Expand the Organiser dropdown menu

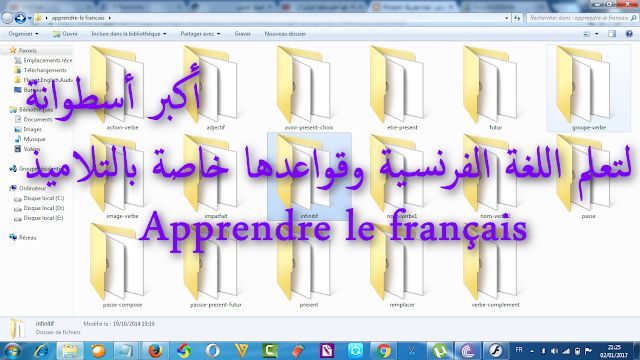(23, 34)
